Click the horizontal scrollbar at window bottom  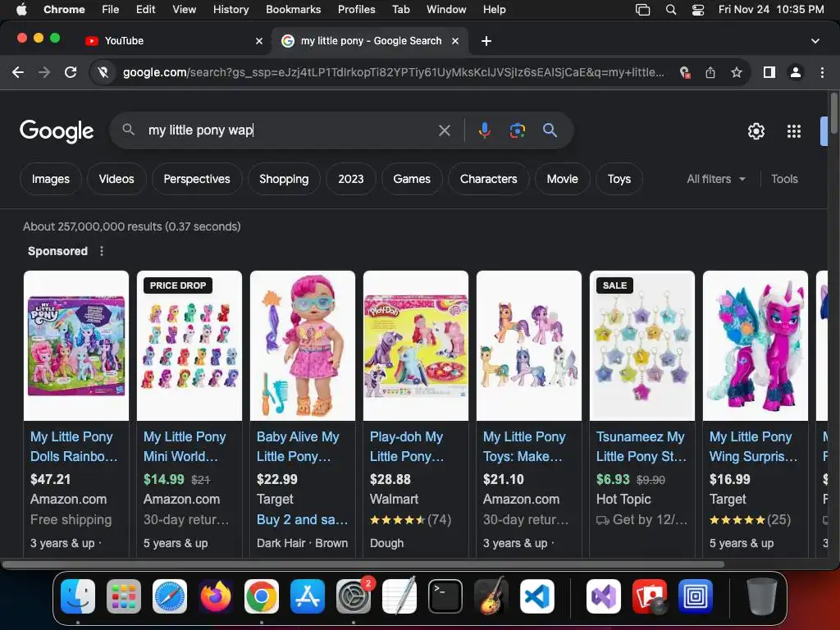coord(363,564)
